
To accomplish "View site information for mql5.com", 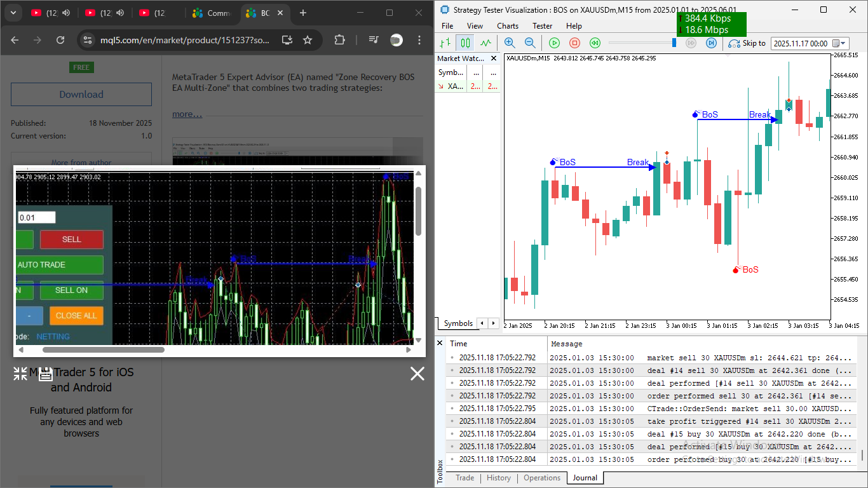I will pos(88,40).
